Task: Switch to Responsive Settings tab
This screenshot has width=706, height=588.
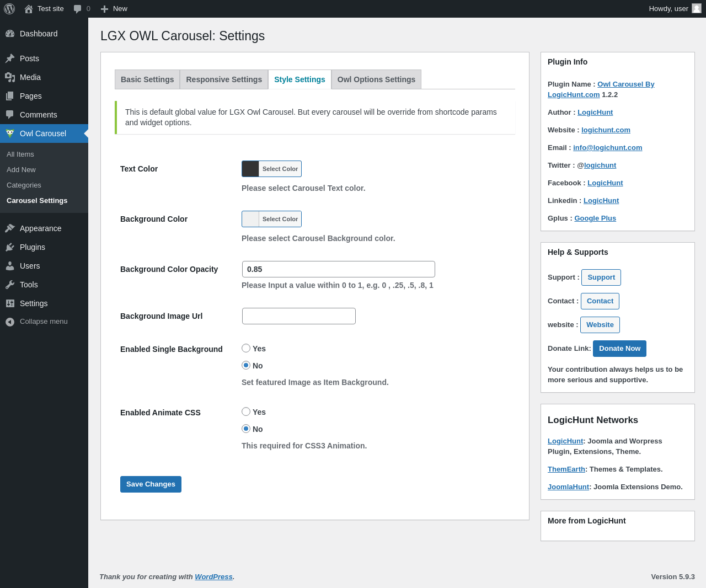Action: (224, 79)
